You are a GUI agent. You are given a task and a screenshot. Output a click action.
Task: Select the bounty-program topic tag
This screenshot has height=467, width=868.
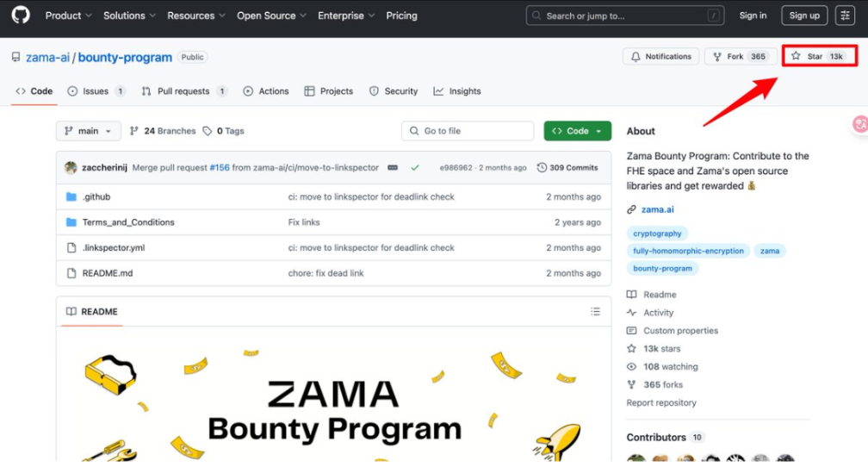point(663,268)
